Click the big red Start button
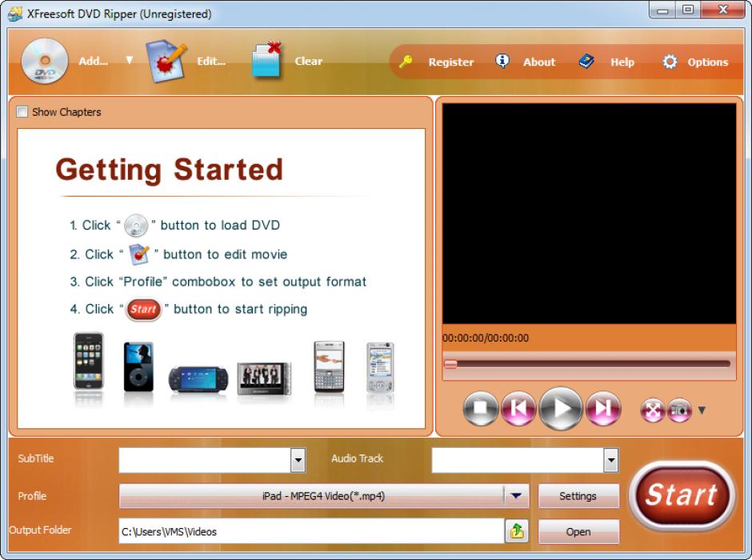Viewport: 752px width, 560px height. pos(682,495)
